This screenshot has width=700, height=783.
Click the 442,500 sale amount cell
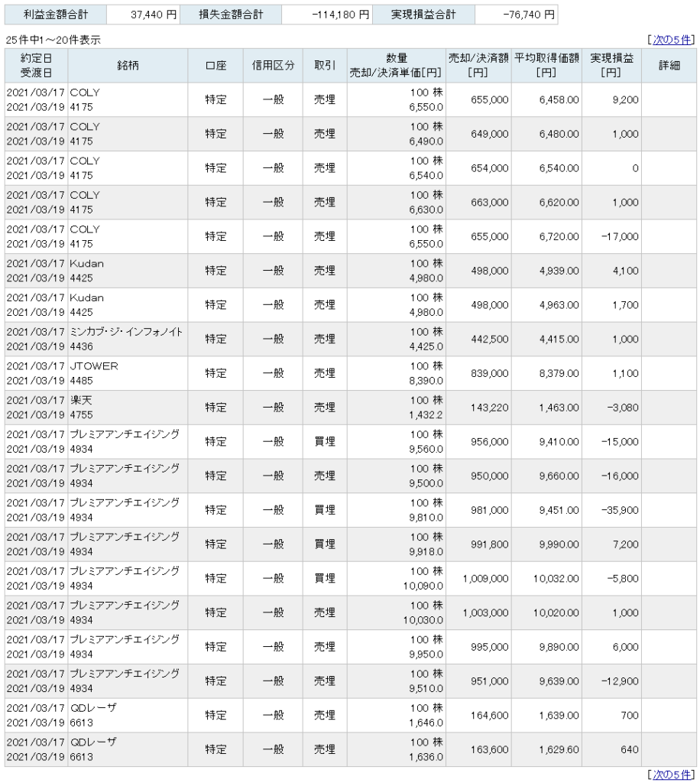coord(478,339)
